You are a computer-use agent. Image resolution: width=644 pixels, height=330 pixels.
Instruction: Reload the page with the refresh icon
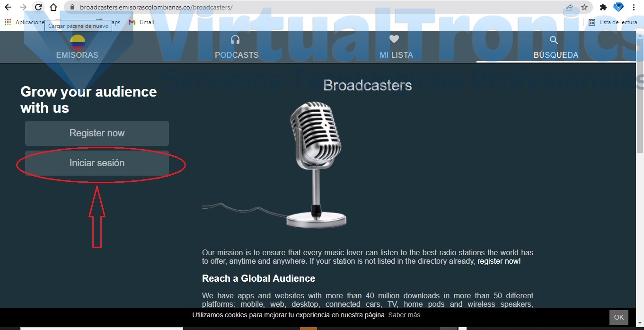coord(38,8)
